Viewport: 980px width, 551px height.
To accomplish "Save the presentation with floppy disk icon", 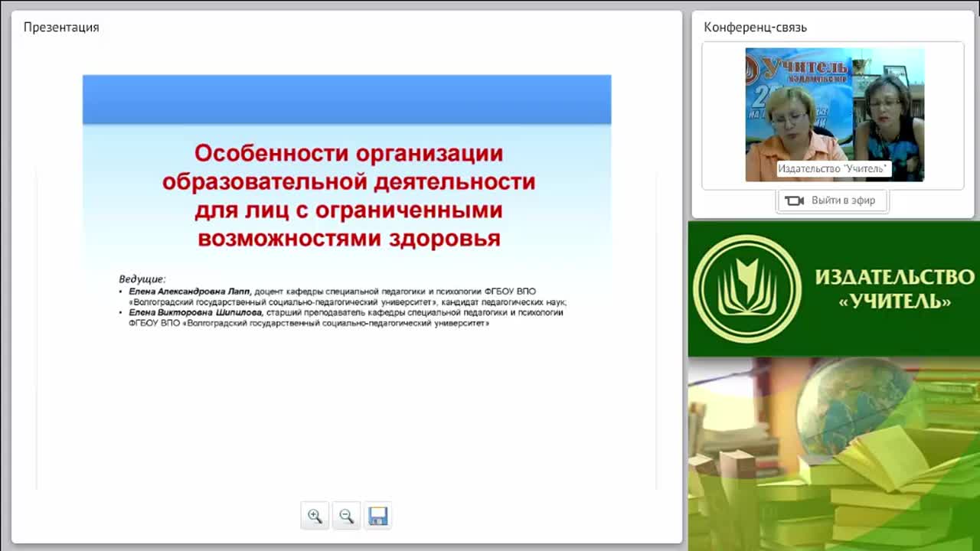I will [x=377, y=516].
